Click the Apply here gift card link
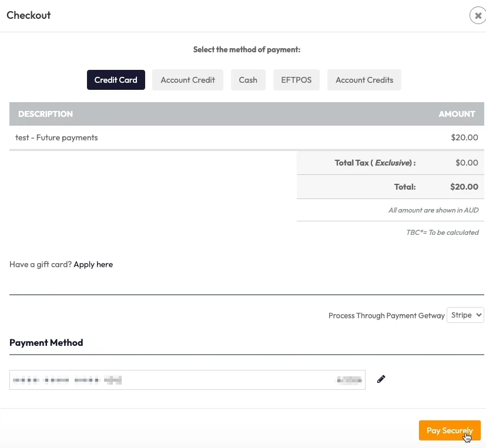486x448 pixels. [93, 265]
